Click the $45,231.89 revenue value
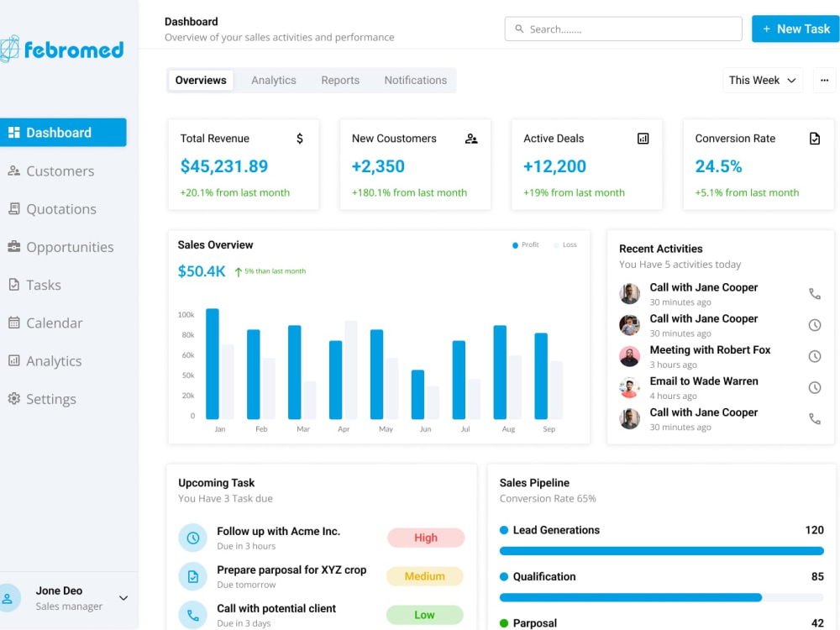Image resolution: width=840 pixels, height=630 pixels. click(x=224, y=166)
